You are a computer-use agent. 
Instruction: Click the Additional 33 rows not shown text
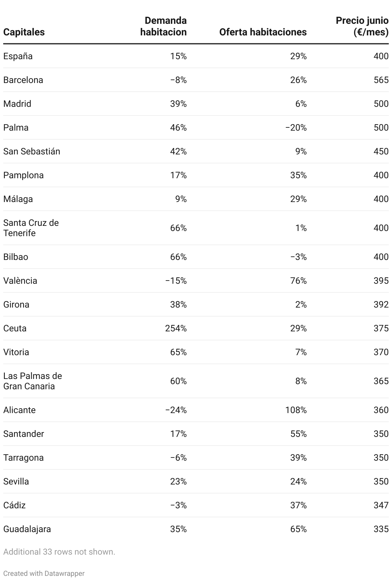pos(59,552)
